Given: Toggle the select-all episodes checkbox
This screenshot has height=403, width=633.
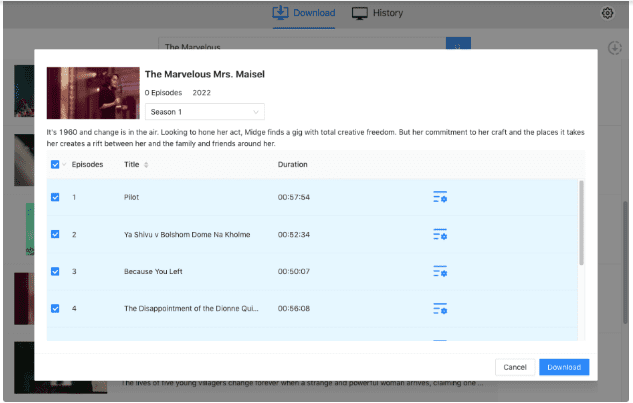Looking at the screenshot, I should [55, 165].
